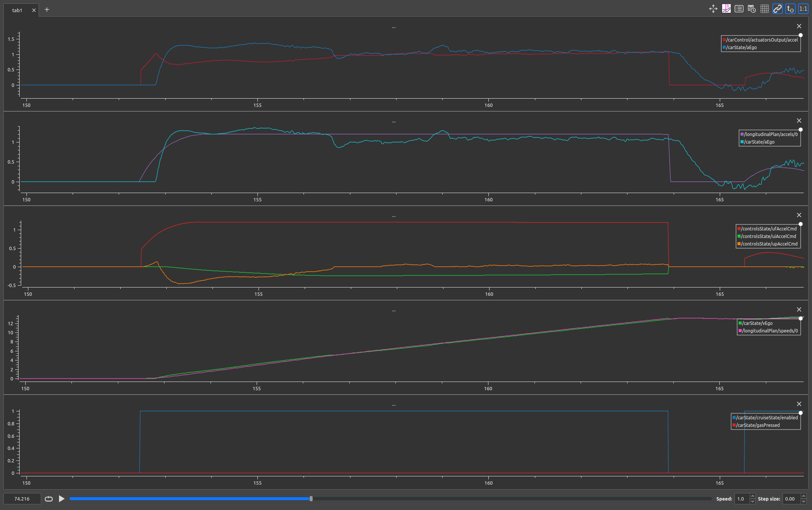This screenshot has width=812, height=510.
Task: Click the /carState/vEgo legend entry
Action: pos(757,323)
